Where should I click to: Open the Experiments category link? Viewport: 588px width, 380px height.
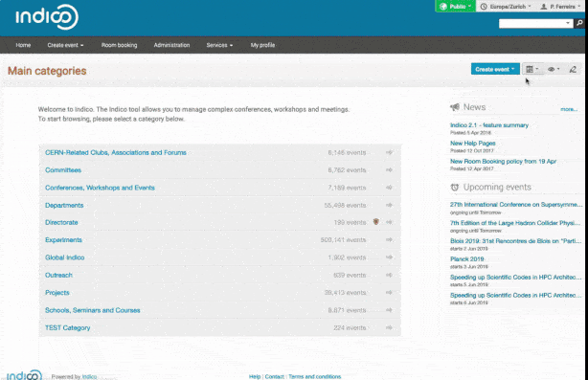click(x=63, y=240)
